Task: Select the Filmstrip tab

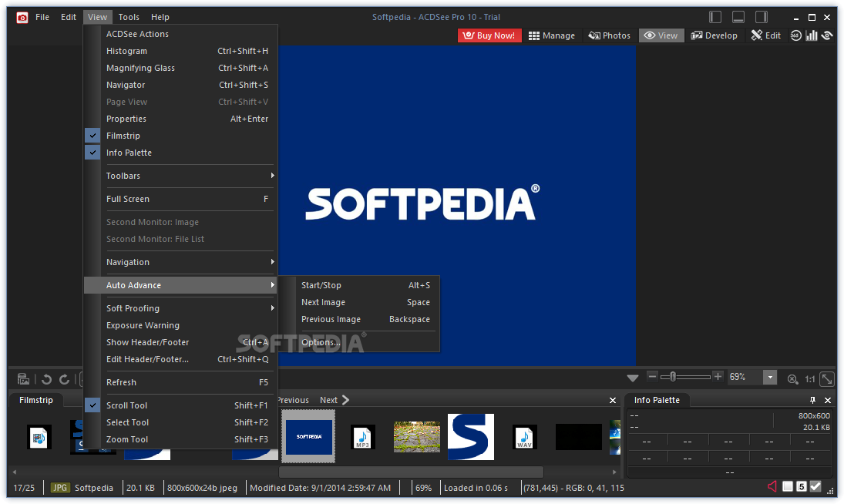Action: point(36,400)
